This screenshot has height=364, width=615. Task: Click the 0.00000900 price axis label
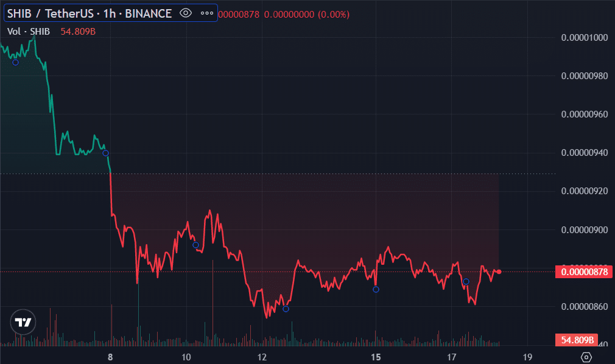point(585,229)
